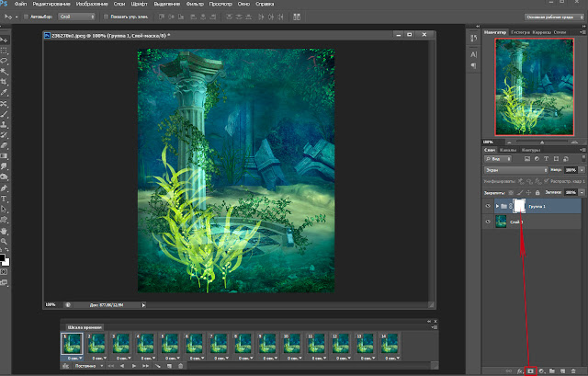The height and width of the screenshot is (376, 588).
Task: Click the foreground black color swatch
Action: [2, 257]
